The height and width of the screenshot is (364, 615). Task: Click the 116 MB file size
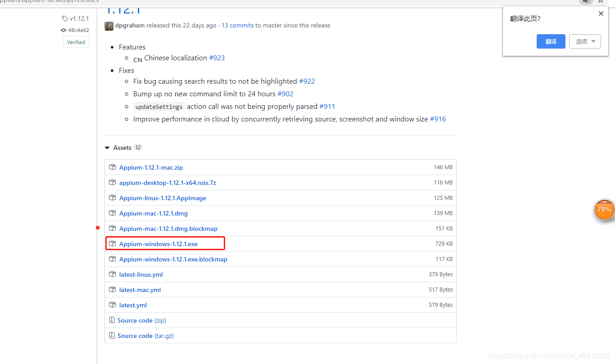tap(443, 182)
